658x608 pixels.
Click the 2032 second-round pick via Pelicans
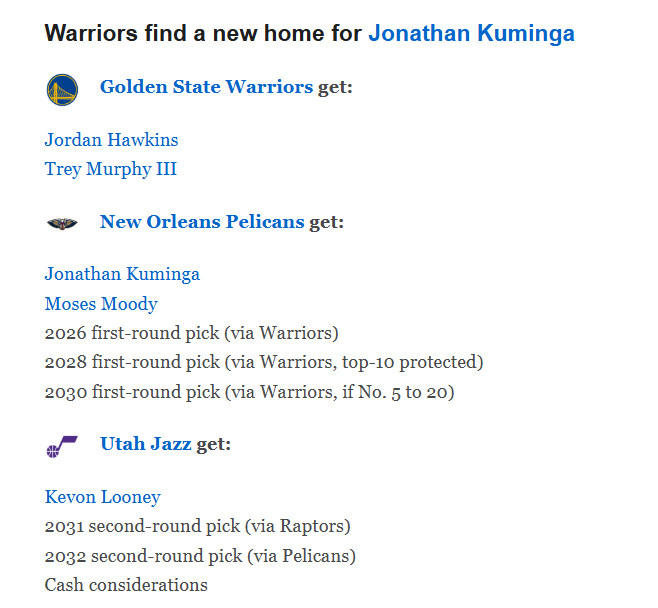point(200,556)
